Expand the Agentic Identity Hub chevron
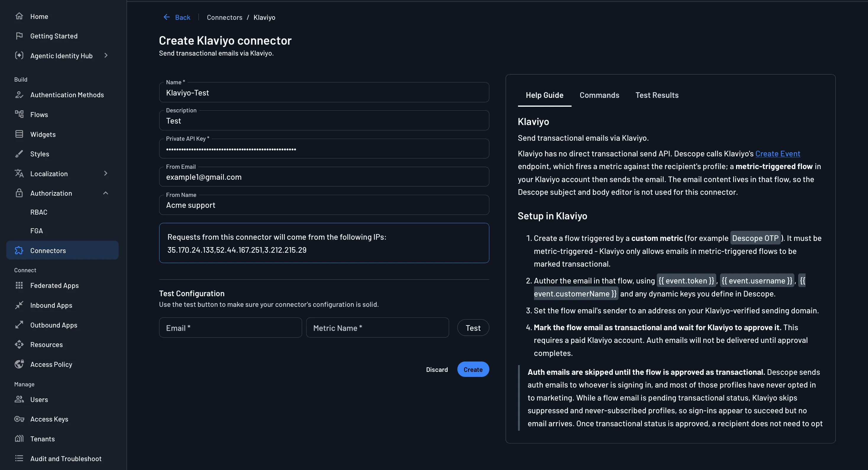The width and height of the screenshot is (868, 470). pyautogui.click(x=106, y=56)
